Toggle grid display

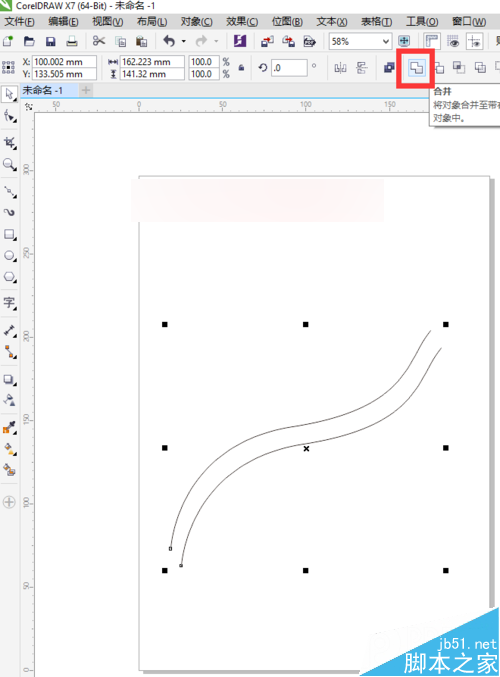[453, 41]
